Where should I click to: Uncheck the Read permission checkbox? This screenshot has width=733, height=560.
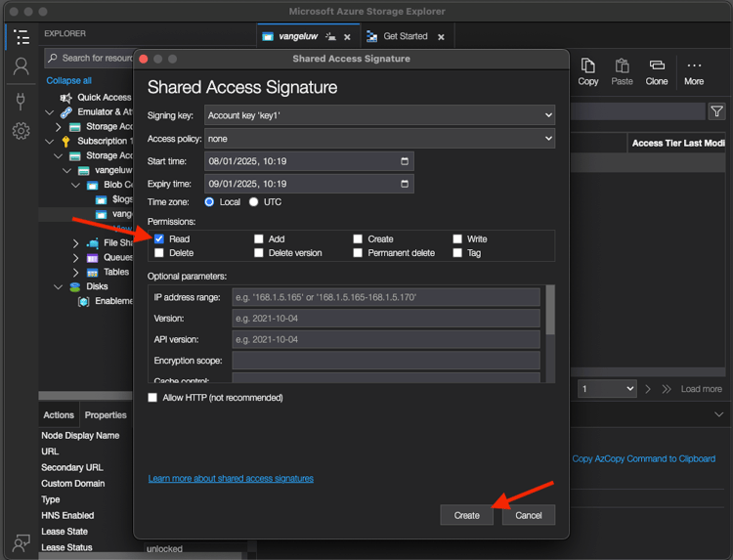159,238
